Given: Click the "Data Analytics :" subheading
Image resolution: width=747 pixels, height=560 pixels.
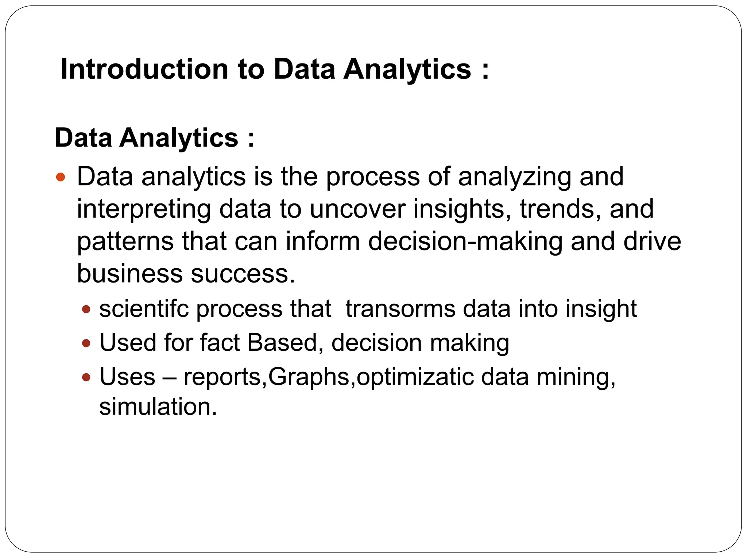Looking at the screenshot, I should tap(154, 138).
